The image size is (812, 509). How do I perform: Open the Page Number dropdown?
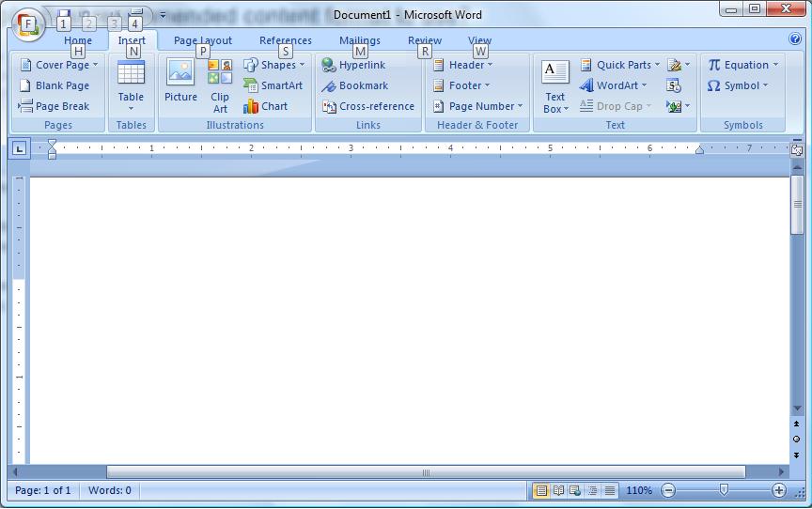click(477, 106)
